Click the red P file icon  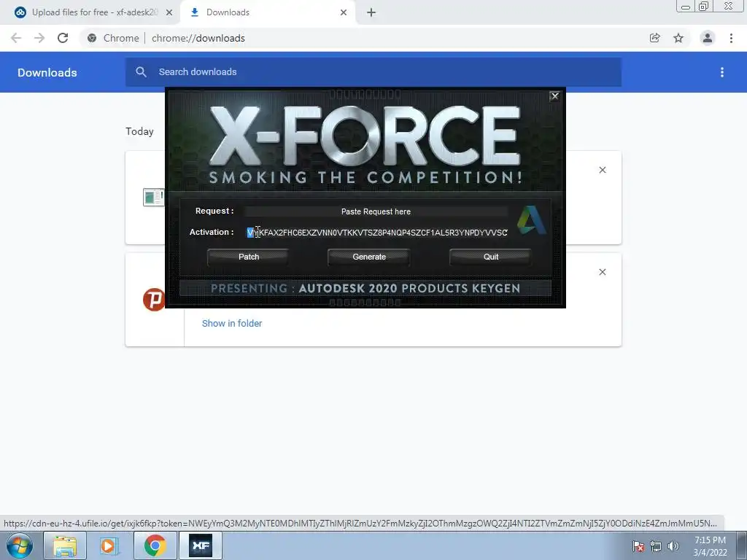[153, 300]
